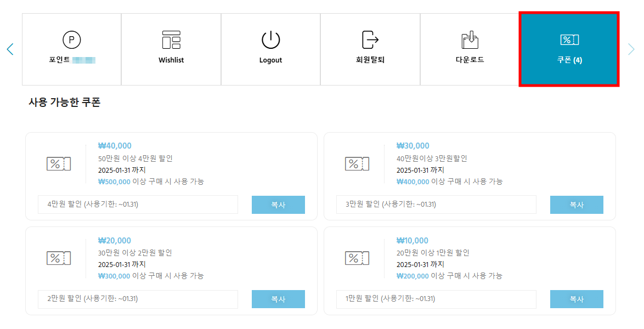Select the 1만원 할인 coupon code field
The image size is (644, 329).
[436, 299]
